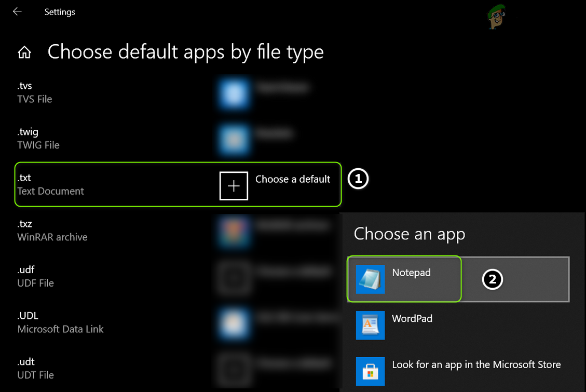Click the plus icon beside .txt
The height and width of the screenshot is (392, 586).
click(x=234, y=186)
